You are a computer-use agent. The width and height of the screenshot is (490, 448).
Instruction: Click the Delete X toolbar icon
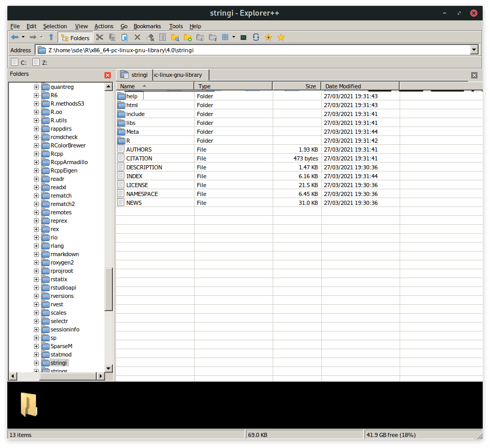(137, 38)
